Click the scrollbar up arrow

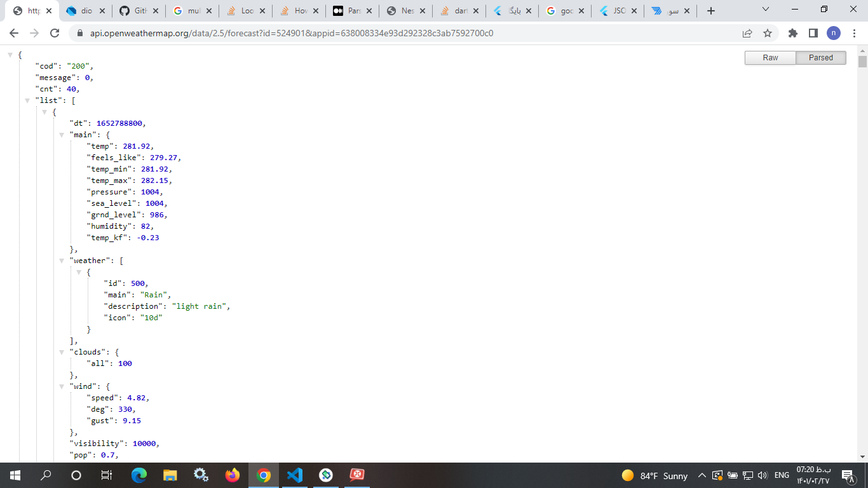(x=862, y=51)
